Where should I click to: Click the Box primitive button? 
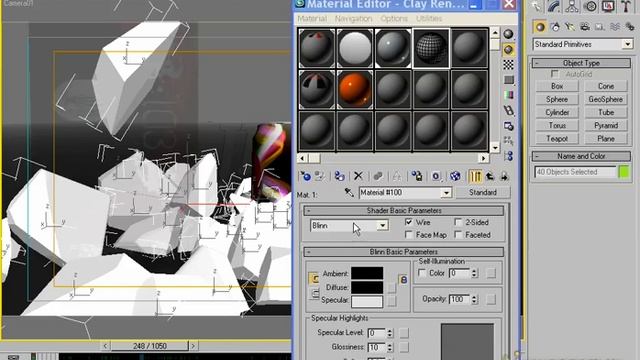tap(557, 86)
